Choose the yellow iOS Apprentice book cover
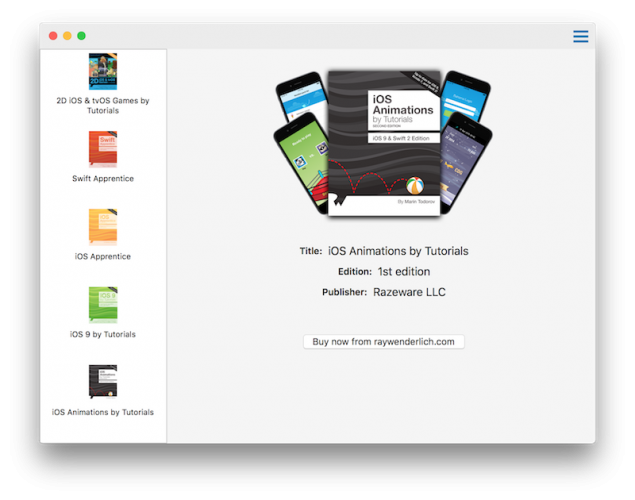The height and width of the screenshot is (500, 635). point(102,227)
